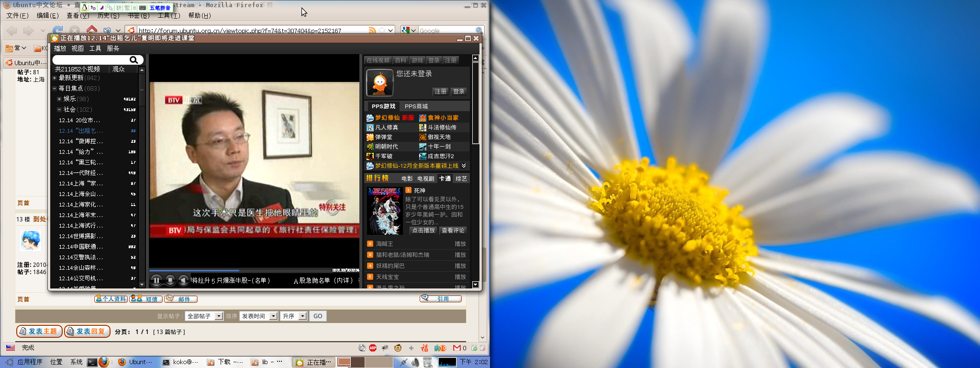This screenshot has height=368, width=980.
Task: Expand the 最新更新 (842) category
Action: [55, 78]
